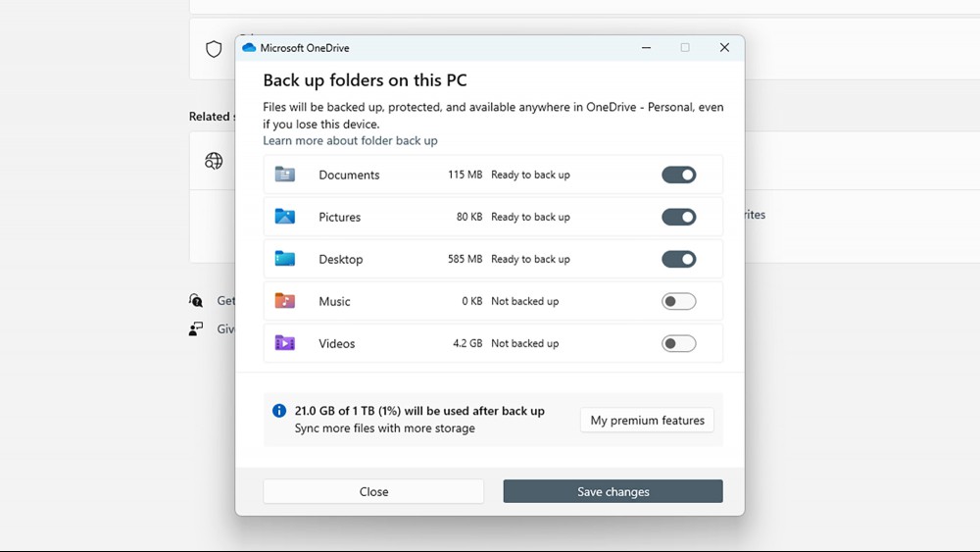Click the 585 MB size value
980x552 pixels.
(x=465, y=258)
